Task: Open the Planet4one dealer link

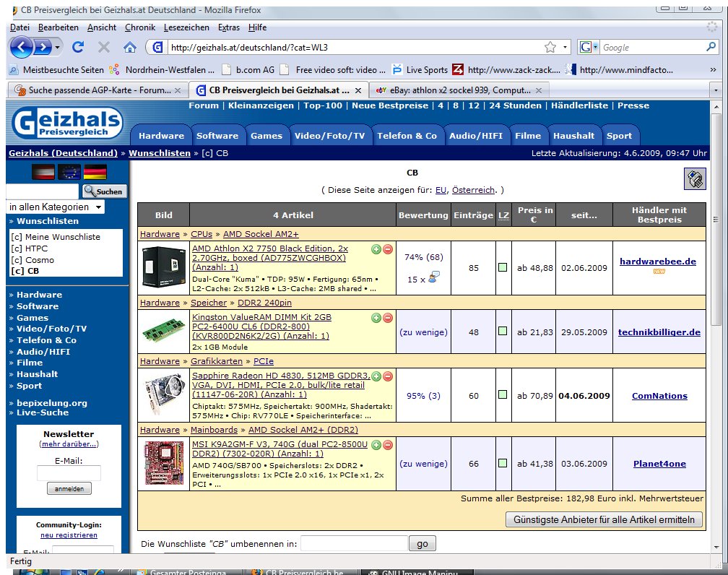Action: tap(659, 464)
